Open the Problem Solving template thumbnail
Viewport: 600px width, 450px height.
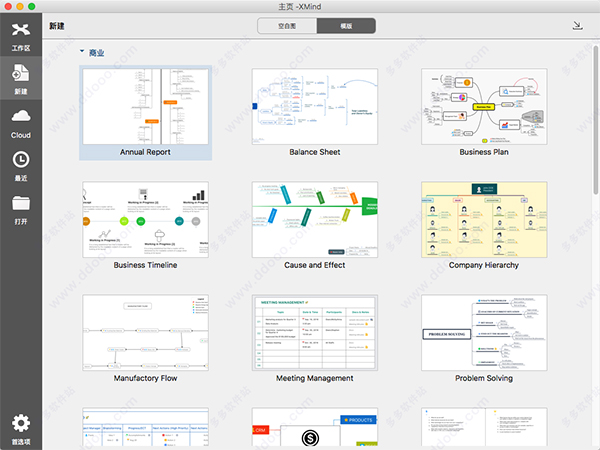point(484,333)
